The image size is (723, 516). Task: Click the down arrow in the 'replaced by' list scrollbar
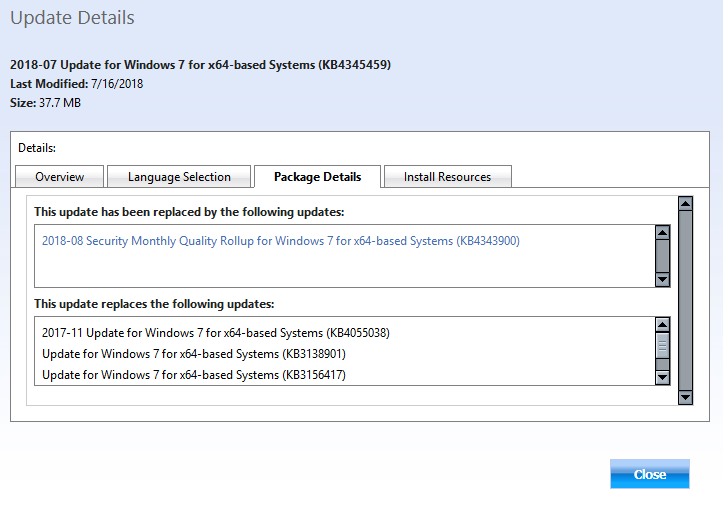(662, 280)
